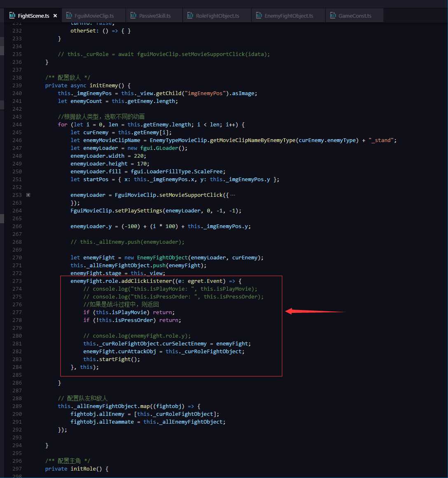Click setPlaySettings method call
Screen dimensions: 448x478
[x=138, y=211]
